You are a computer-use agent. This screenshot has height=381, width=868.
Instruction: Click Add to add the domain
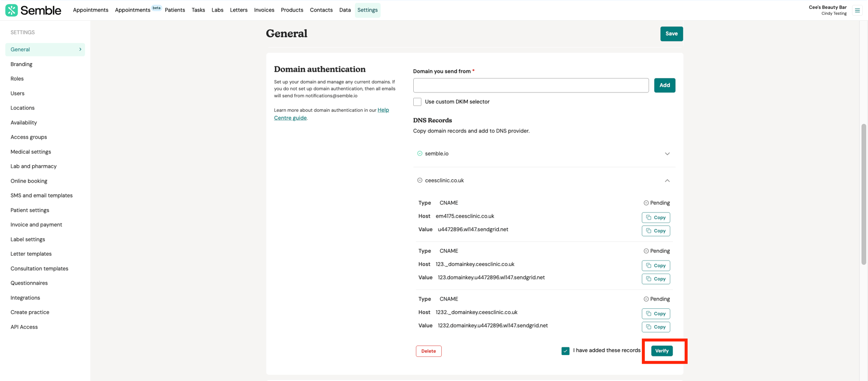click(x=665, y=85)
